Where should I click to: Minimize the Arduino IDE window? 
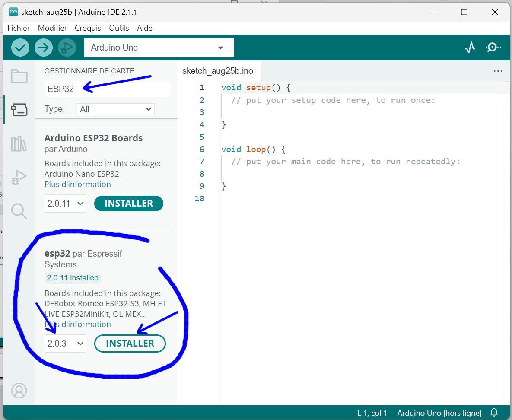coord(434,12)
